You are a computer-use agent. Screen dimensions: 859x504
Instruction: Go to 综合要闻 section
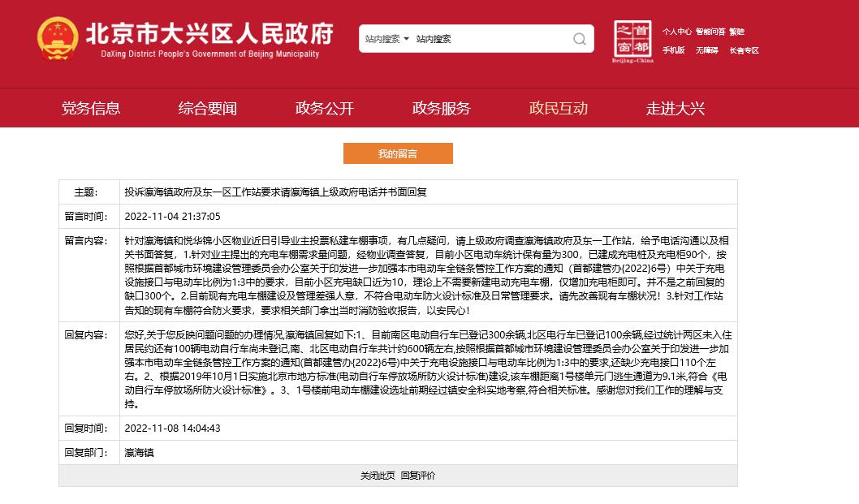click(208, 108)
